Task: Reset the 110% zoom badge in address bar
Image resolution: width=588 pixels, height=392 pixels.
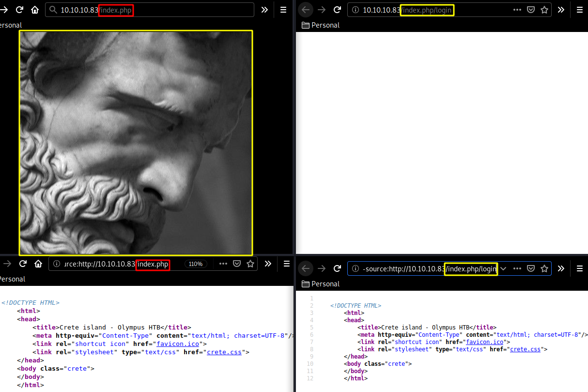Action: point(196,264)
